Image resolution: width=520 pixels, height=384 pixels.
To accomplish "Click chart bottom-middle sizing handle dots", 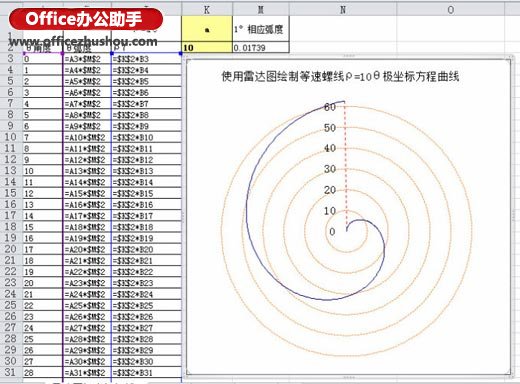I will [349, 377].
